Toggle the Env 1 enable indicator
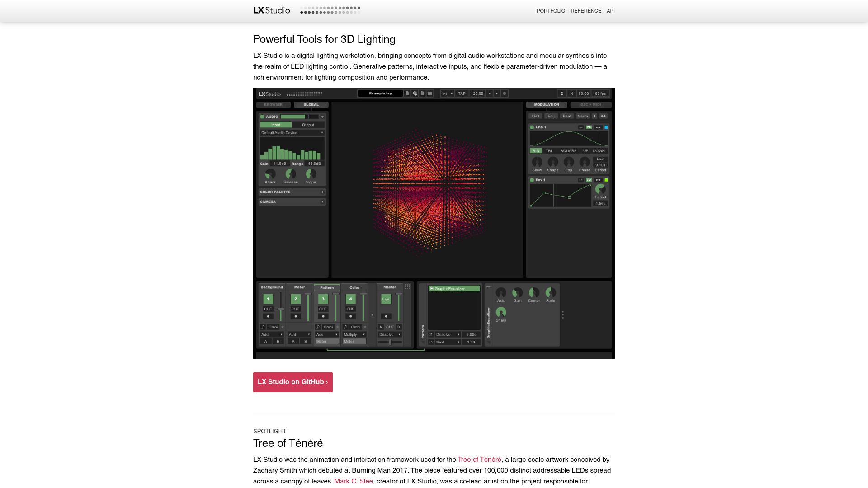The height and width of the screenshot is (488, 868). click(x=532, y=180)
